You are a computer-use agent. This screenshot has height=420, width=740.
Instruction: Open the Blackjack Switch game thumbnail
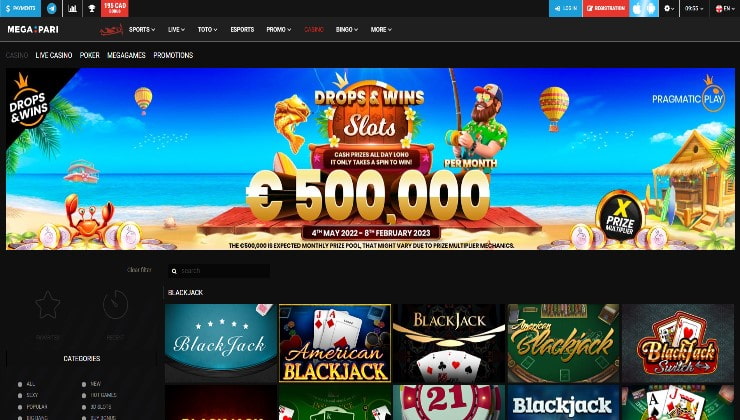678,343
